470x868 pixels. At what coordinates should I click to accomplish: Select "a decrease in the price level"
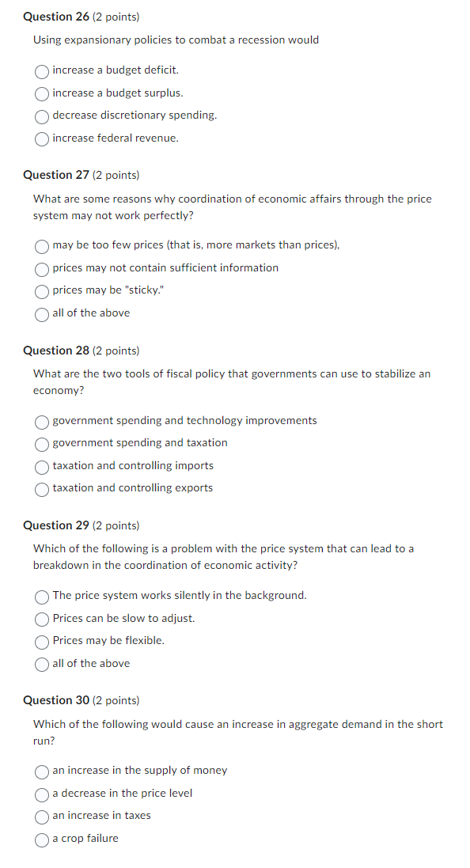point(41,794)
